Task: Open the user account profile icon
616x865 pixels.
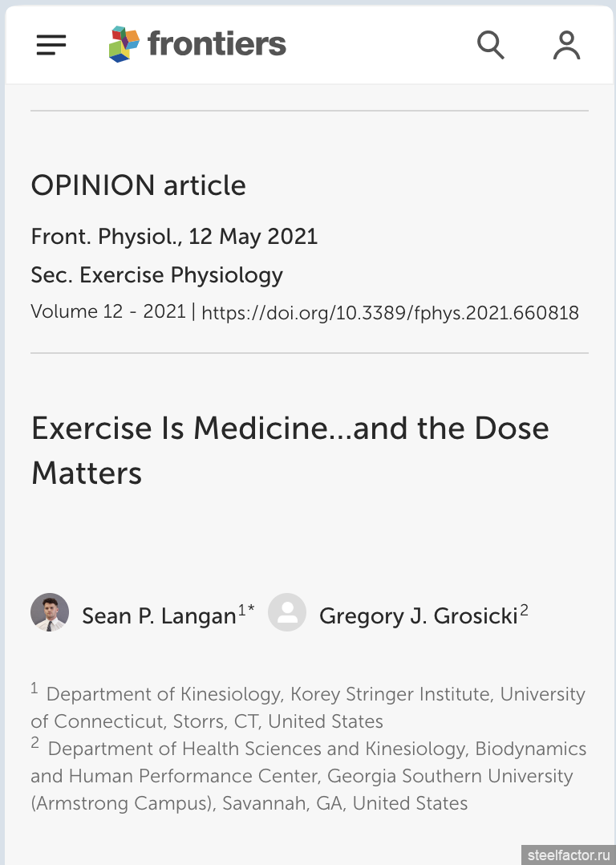Action: click(x=566, y=45)
